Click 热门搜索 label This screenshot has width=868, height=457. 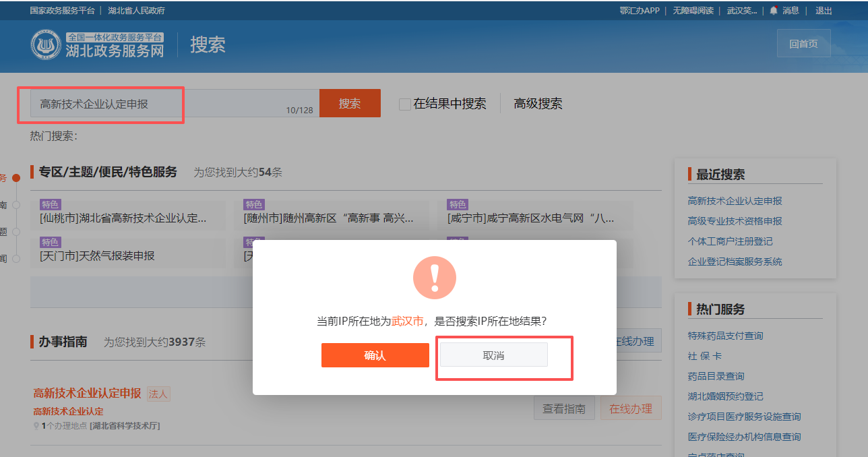click(x=54, y=136)
